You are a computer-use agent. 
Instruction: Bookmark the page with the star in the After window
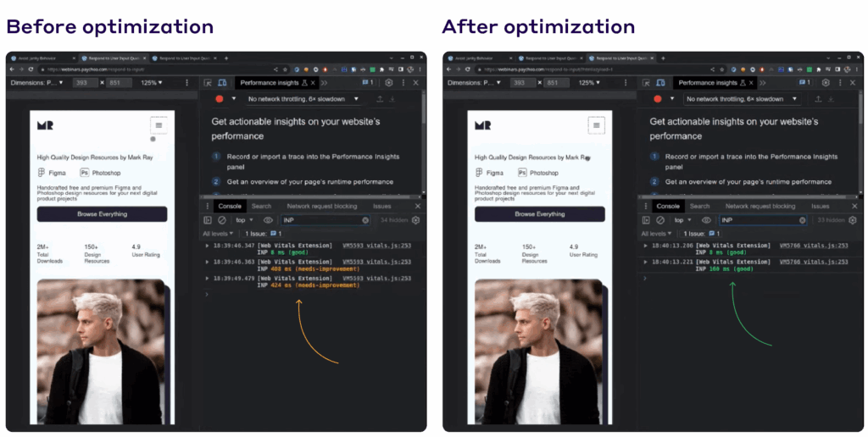point(722,69)
